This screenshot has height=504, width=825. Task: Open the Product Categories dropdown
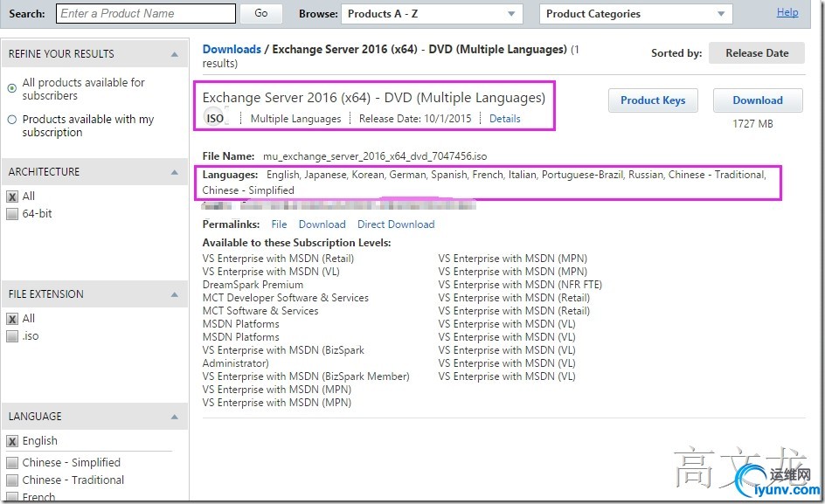pos(635,14)
